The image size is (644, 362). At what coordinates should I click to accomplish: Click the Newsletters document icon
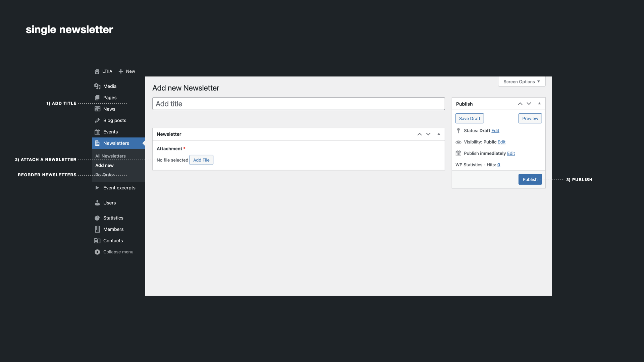click(x=97, y=143)
